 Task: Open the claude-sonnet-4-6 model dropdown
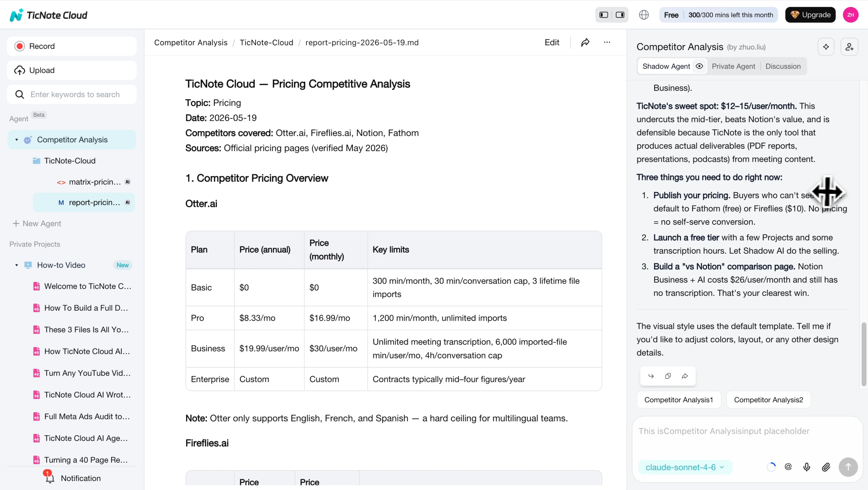point(685,467)
